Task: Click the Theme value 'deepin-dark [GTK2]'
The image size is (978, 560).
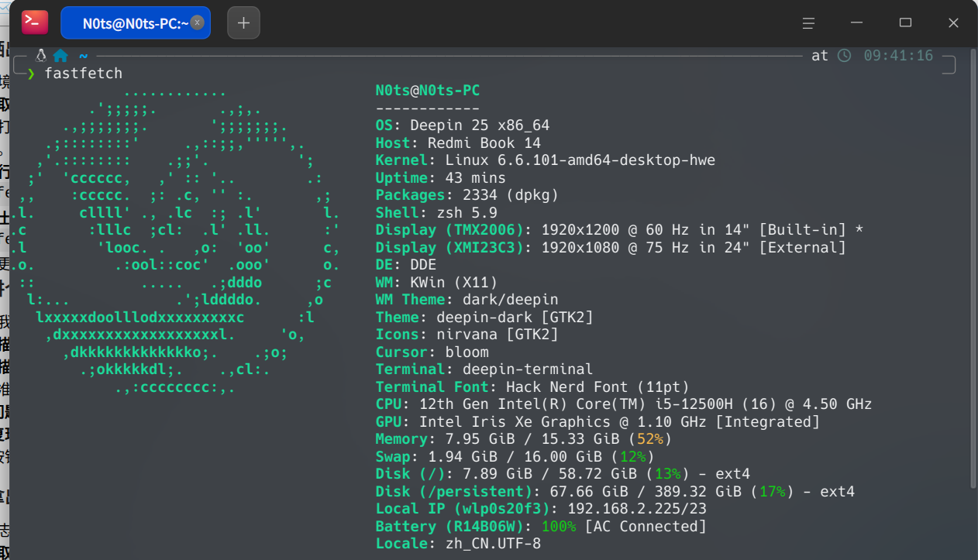Action: point(515,317)
